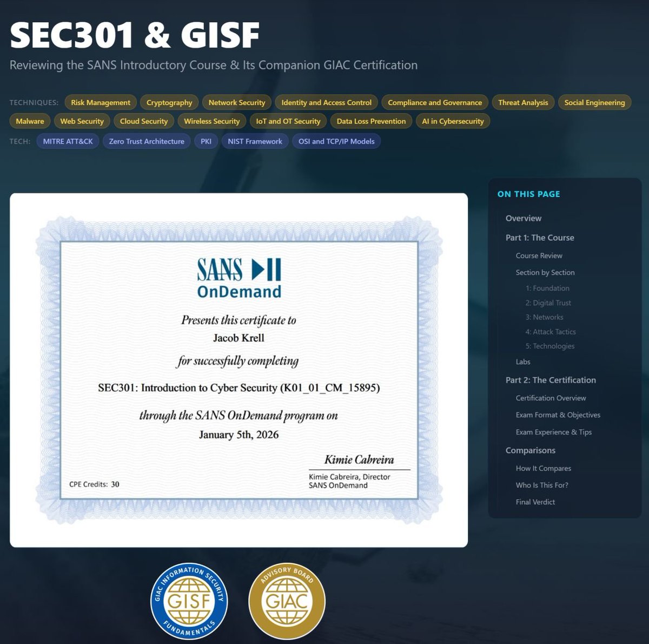Jump to 2: Digital Trust section
The width and height of the screenshot is (649, 644).
click(x=548, y=303)
